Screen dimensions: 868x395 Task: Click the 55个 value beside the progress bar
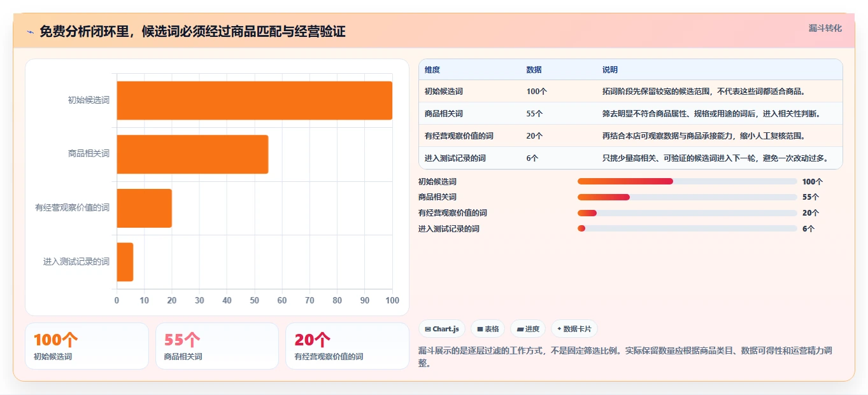click(x=811, y=197)
